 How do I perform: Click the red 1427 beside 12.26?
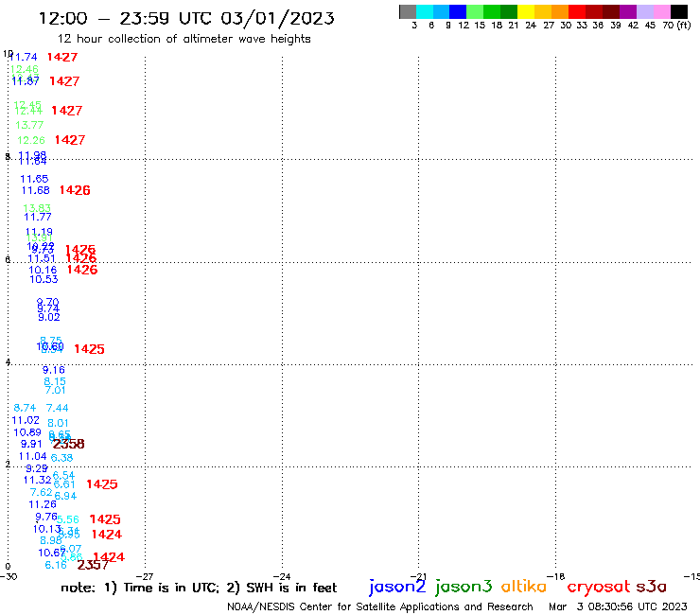(x=70, y=140)
